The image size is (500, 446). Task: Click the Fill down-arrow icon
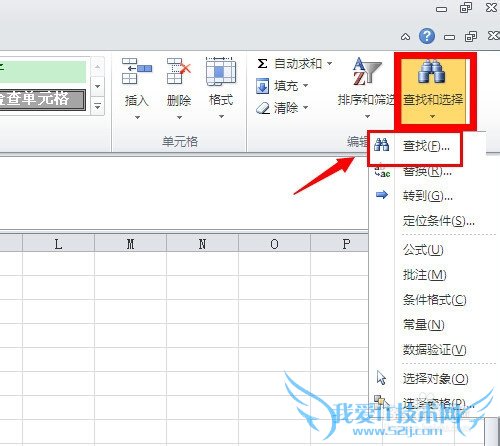click(x=262, y=86)
